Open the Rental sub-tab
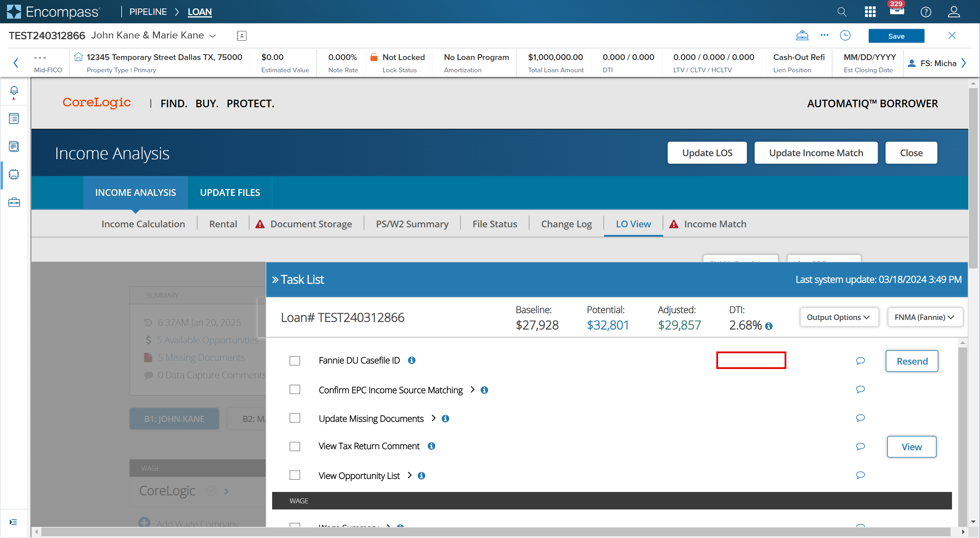Image resolution: width=980 pixels, height=538 pixels. click(223, 224)
